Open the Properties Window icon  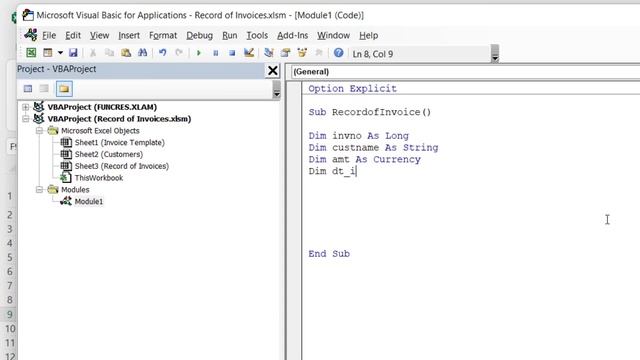(x=285, y=53)
